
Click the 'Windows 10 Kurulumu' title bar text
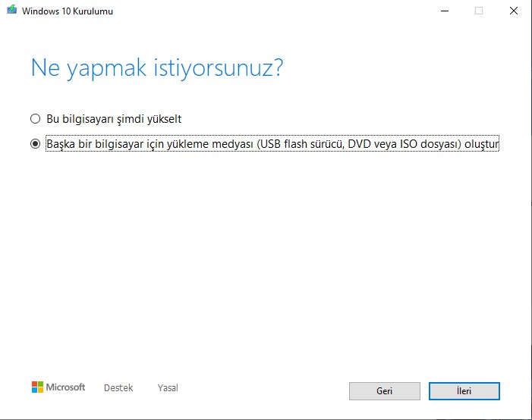pyautogui.click(x=68, y=11)
